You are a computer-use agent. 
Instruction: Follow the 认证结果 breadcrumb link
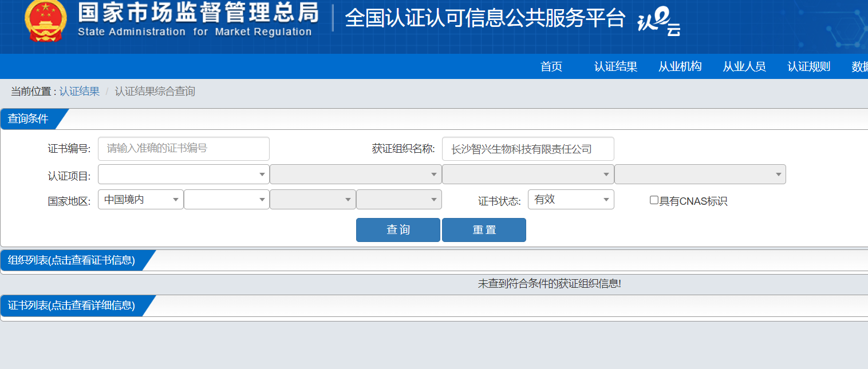(79, 92)
